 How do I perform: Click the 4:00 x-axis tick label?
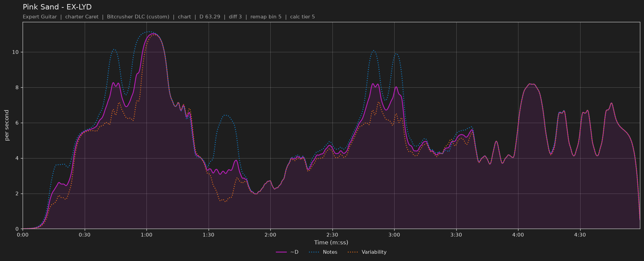(518, 235)
